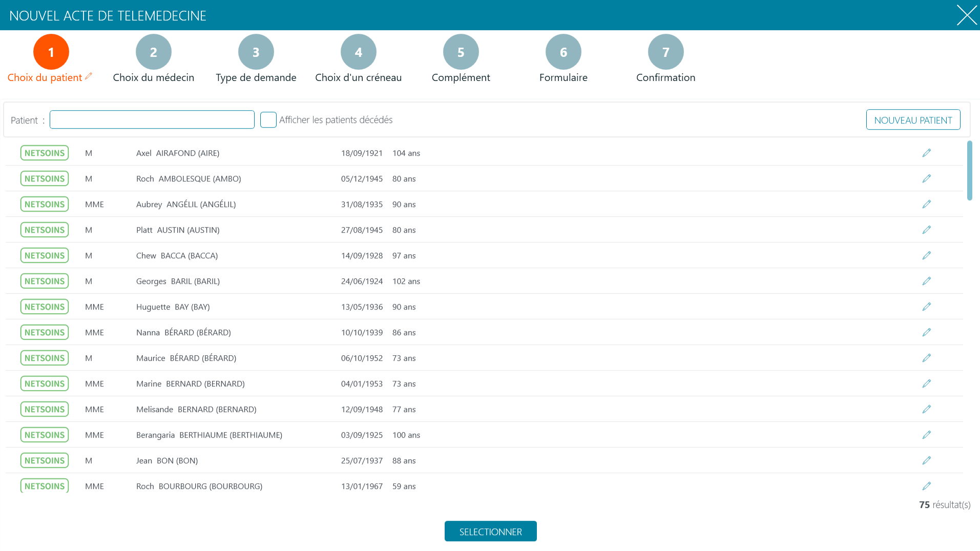This screenshot has height=551, width=980.
Task: Click the patient list vertical scrollbar
Action: [969, 171]
